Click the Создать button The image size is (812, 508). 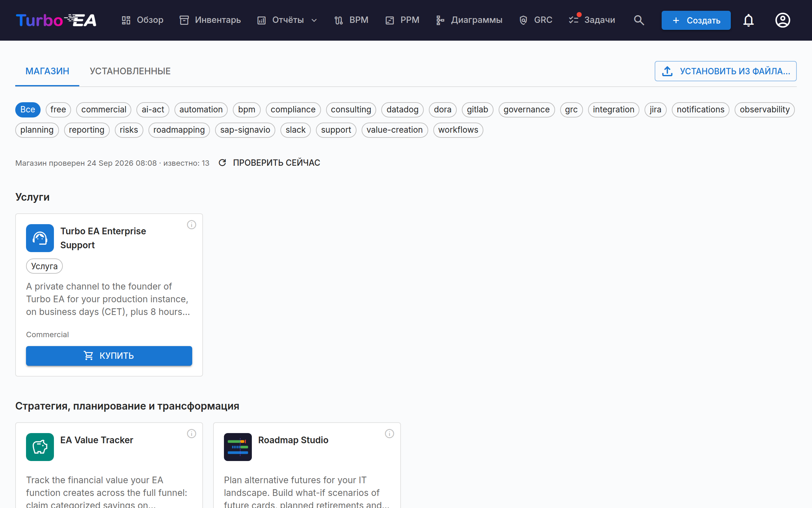coord(696,21)
